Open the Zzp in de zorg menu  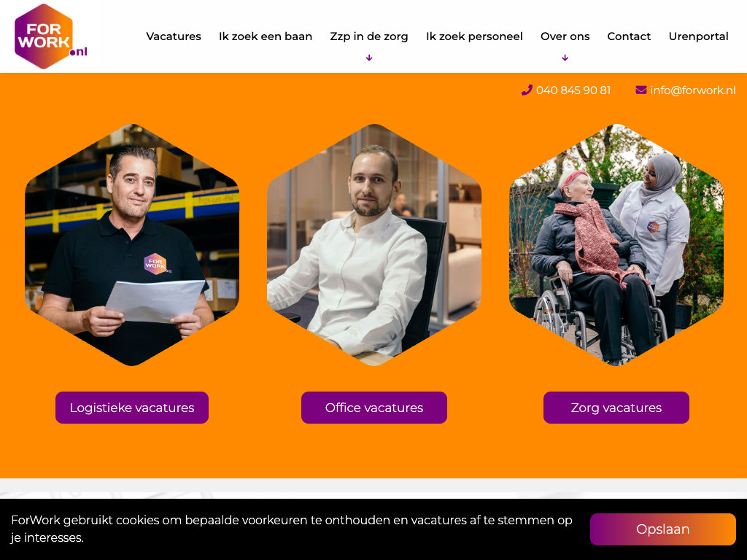click(x=369, y=36)
